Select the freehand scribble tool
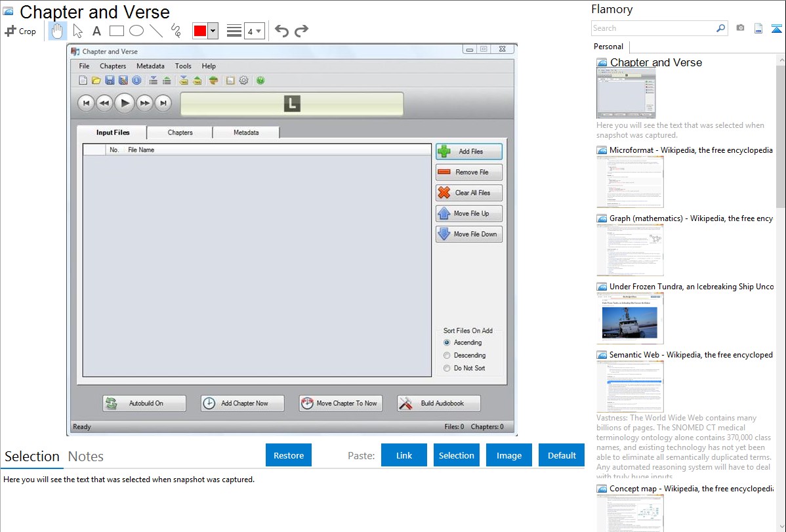Viewport: 786px width, 532px height. point(176,31)
